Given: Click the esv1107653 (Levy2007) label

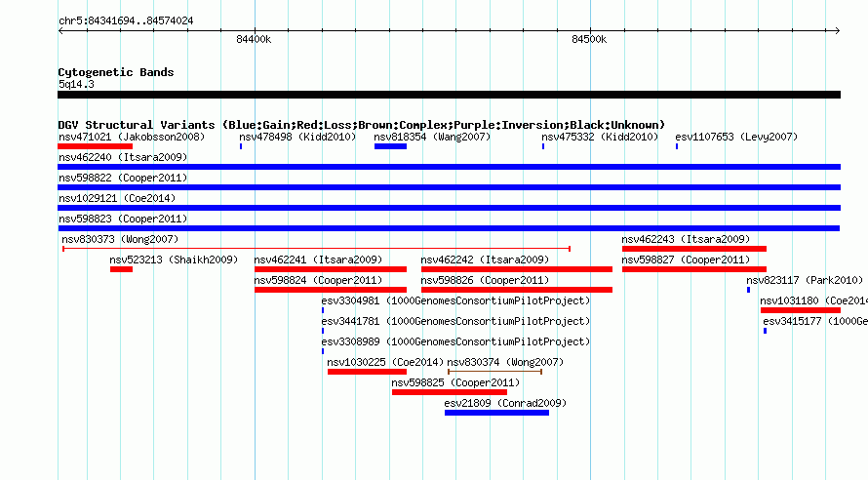Looking at the screenshot, I should [x=736, y=137].
